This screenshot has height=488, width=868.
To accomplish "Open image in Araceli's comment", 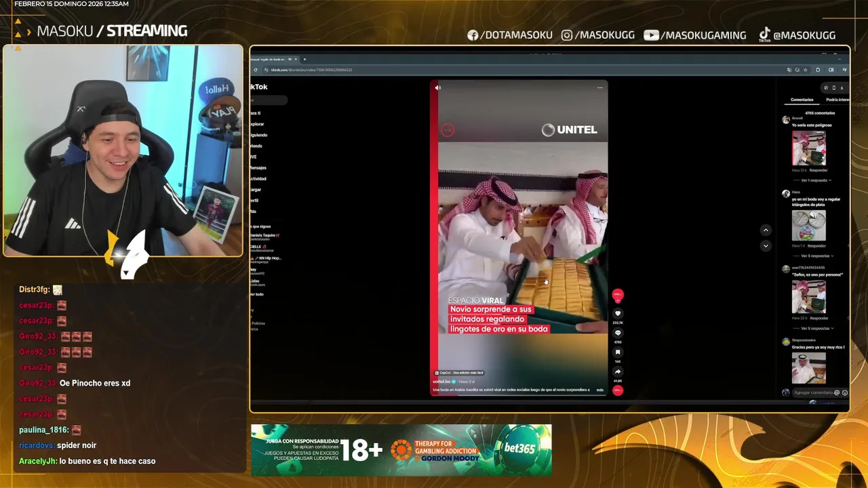I will coord(809,148).
